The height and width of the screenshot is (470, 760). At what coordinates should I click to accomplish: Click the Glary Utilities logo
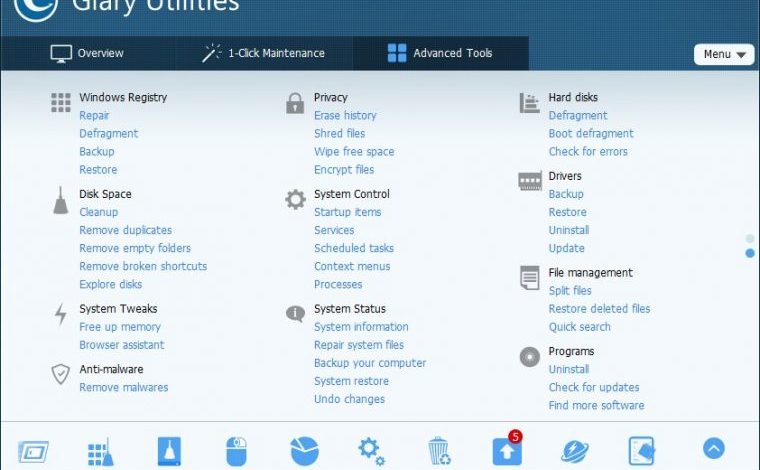point(35,10)
